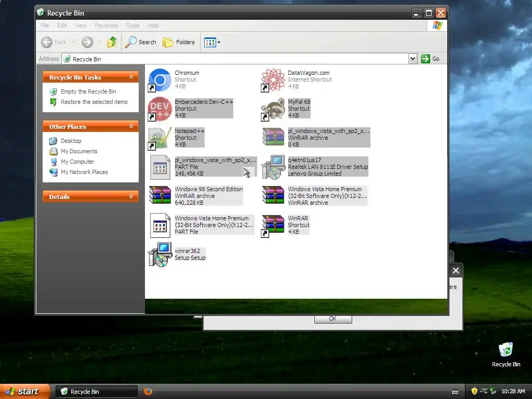The width and height of the screenshot is (532, 399).
Task: Click the Forward navigation arrow
Action: click(87, 42)
